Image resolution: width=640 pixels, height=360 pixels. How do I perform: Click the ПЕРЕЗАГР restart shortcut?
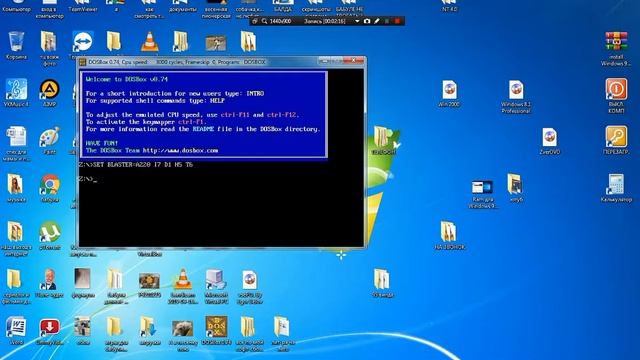click(616, 137)
